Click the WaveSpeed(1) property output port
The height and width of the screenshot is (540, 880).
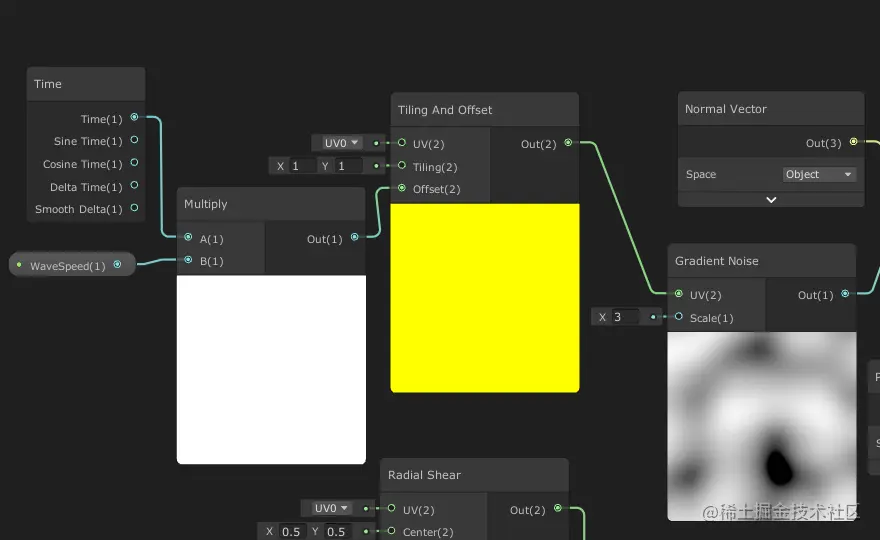tap(117, 264)
